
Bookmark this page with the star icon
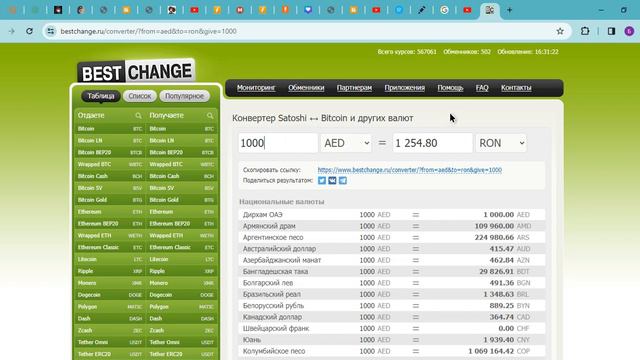point(560,31)
